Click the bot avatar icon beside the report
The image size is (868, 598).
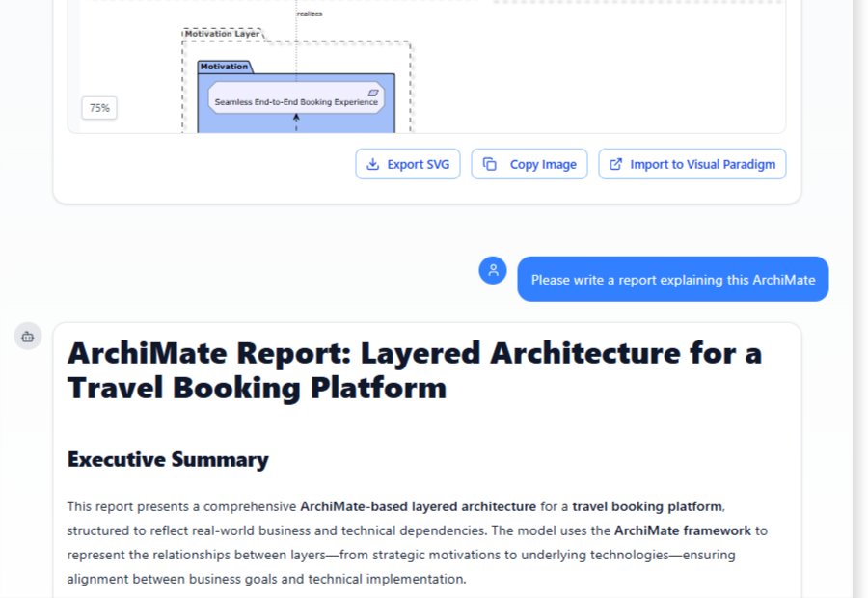(x=28, y=337)
